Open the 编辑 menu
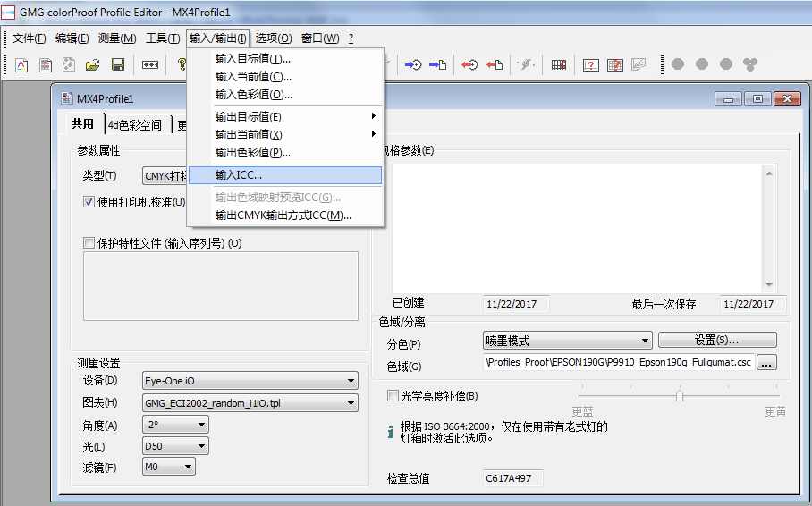 (72, 38)
